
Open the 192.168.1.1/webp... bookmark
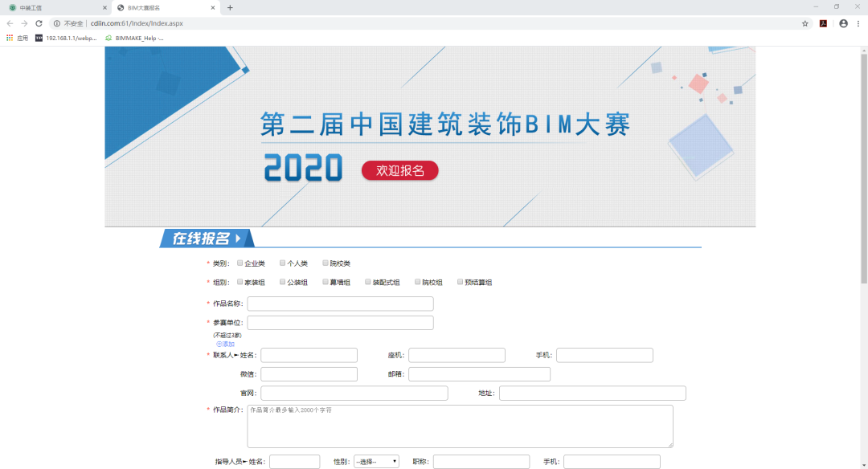66,39
